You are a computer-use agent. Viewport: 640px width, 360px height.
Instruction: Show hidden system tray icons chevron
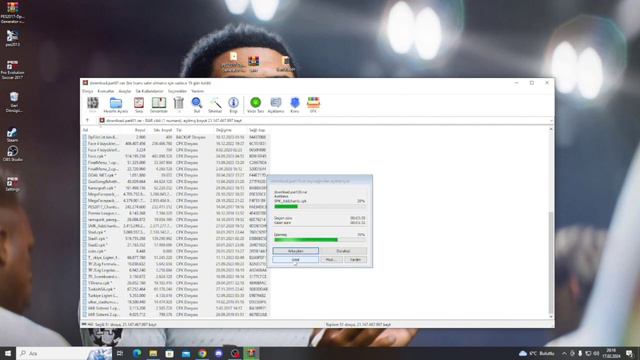click(564, 353)
